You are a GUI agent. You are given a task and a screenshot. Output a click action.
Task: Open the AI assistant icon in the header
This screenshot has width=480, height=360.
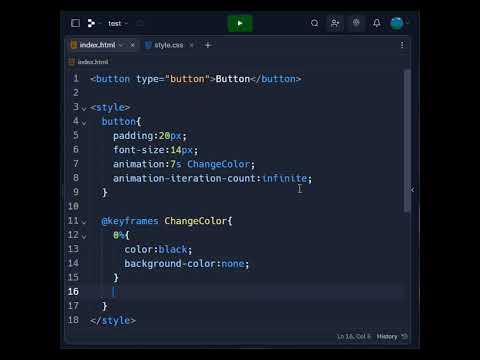point(356,23)
